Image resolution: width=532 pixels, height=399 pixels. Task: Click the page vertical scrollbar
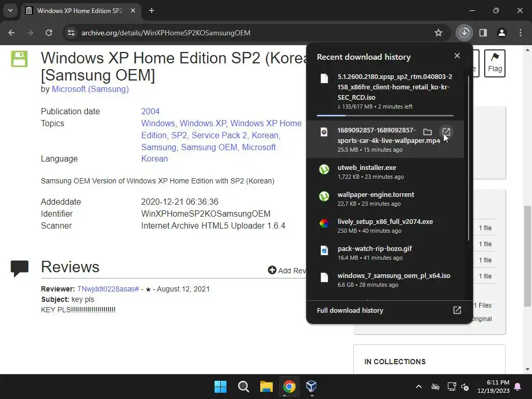[528, 256]
